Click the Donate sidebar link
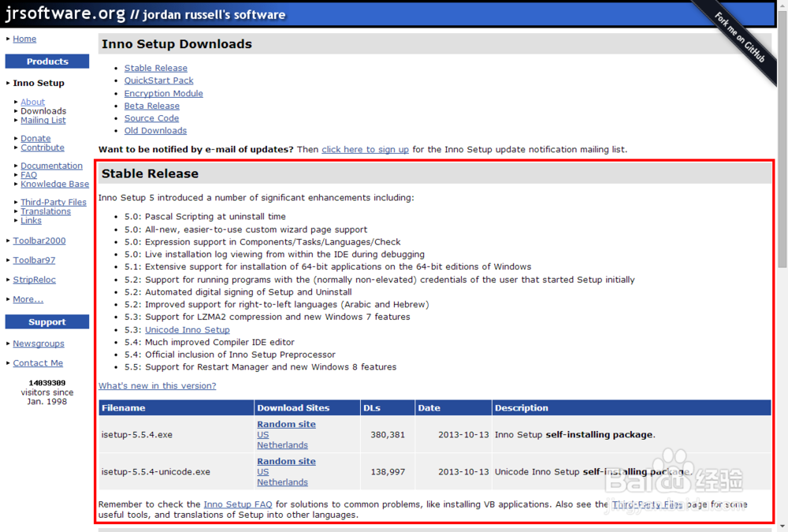788x532 pixels. (35, 138)
